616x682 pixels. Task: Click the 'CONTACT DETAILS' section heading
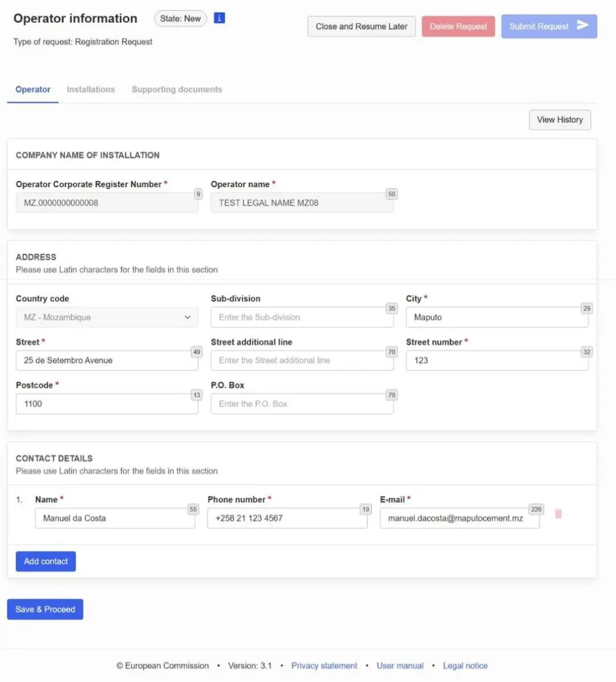pyautogui.click(x=54, y=458)
